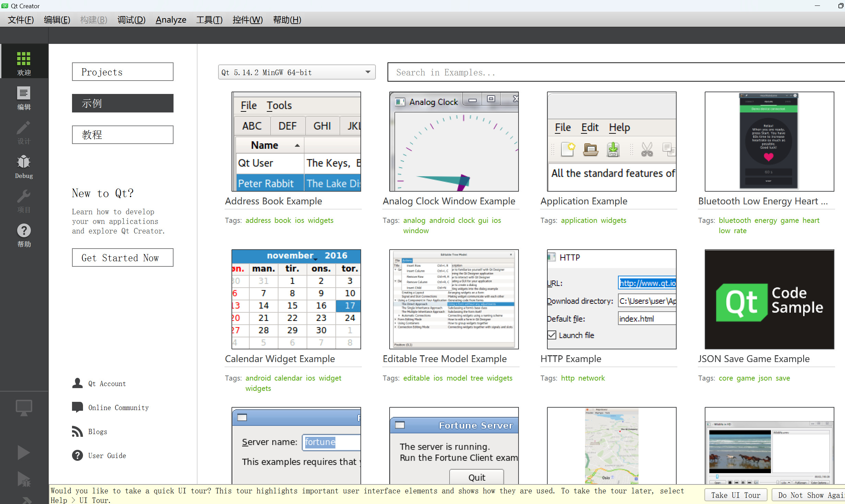
Task: Open the Analyze menu
Action: (171, 20)
